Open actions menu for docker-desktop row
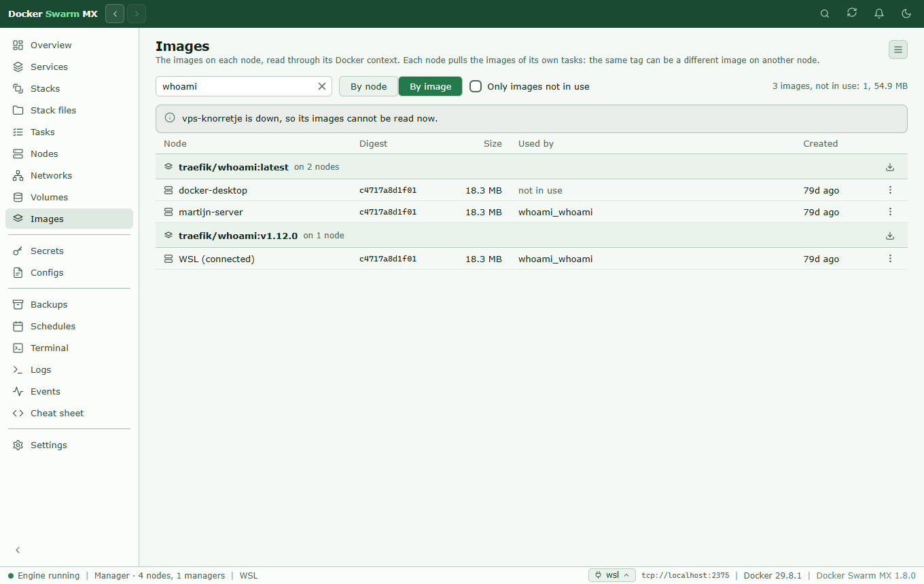Viewport: 924px width, 584px height. pos(890,190)
